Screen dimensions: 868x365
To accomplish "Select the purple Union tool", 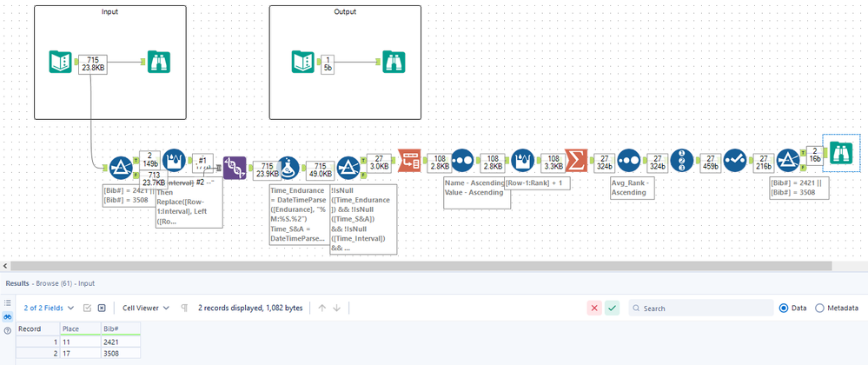I will (x=235, y=168).
